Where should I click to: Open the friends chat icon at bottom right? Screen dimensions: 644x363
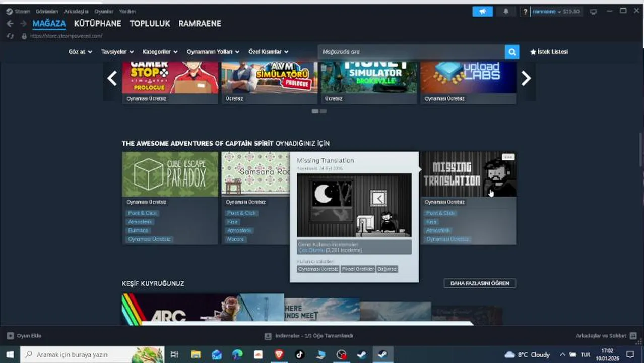pyautogui.click(x=633, y=336)
